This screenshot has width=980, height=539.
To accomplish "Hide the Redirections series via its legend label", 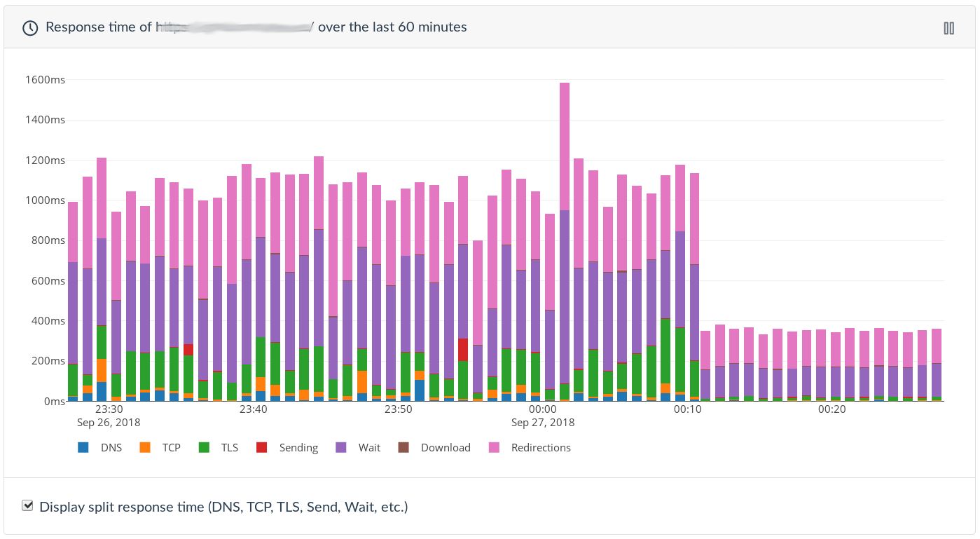I will 541,447.
